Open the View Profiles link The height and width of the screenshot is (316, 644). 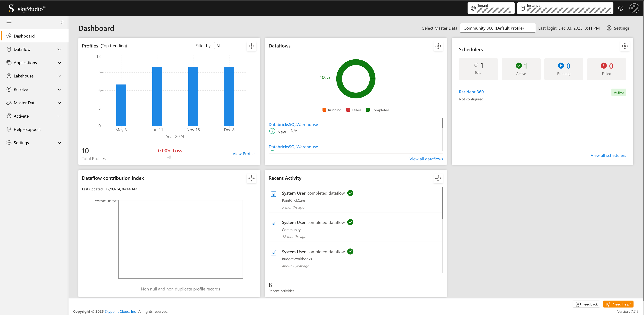pos(244,154)
